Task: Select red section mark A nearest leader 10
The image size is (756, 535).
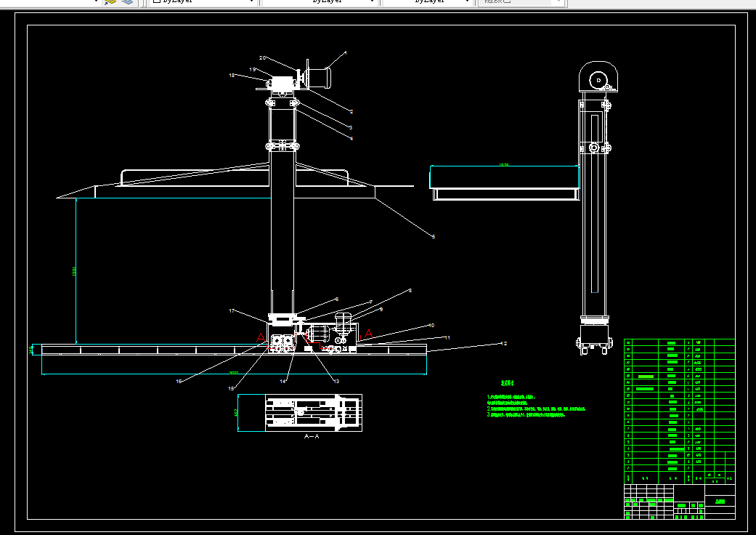Action: (369, 334)
